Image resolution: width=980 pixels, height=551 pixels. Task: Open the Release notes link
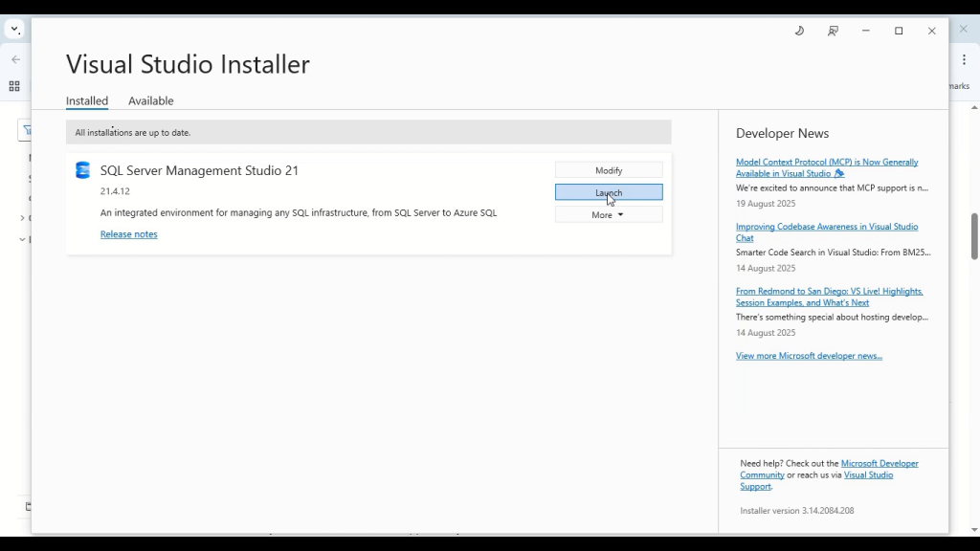129,234
